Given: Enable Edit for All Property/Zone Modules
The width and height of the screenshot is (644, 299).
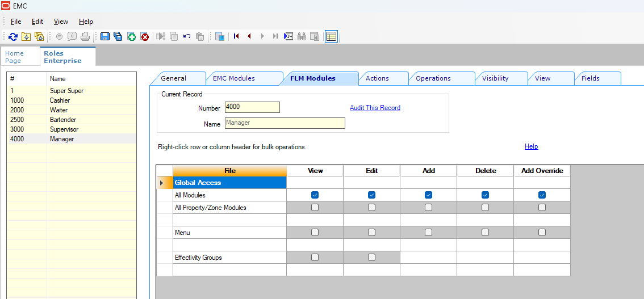Looking at the screenshot, I should [371, 208].
